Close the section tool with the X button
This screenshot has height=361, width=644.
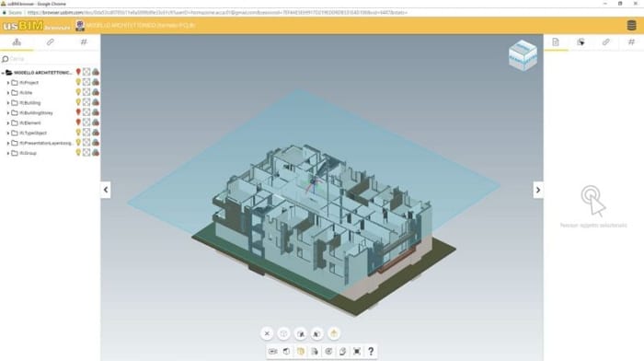coord(267,333)
